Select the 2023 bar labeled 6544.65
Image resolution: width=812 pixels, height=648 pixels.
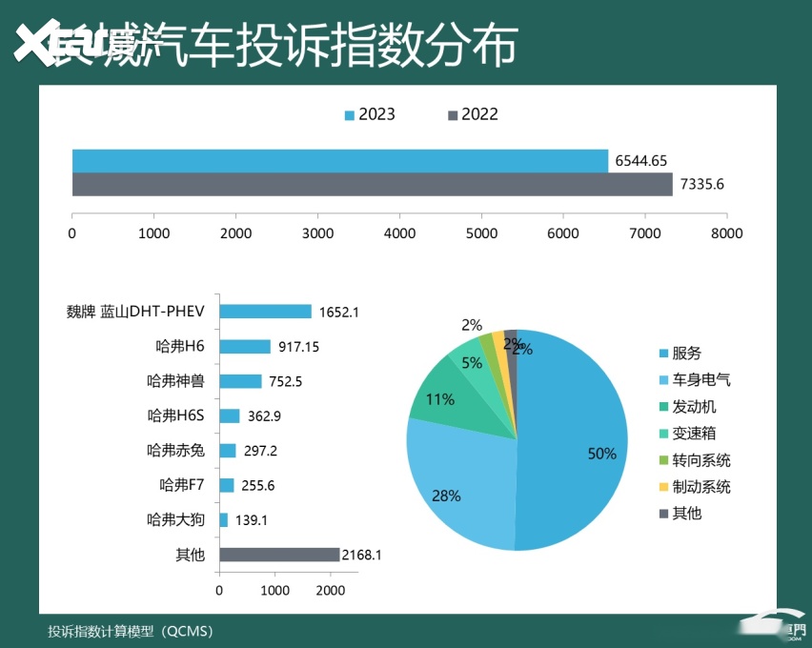(x=339, y=161)
